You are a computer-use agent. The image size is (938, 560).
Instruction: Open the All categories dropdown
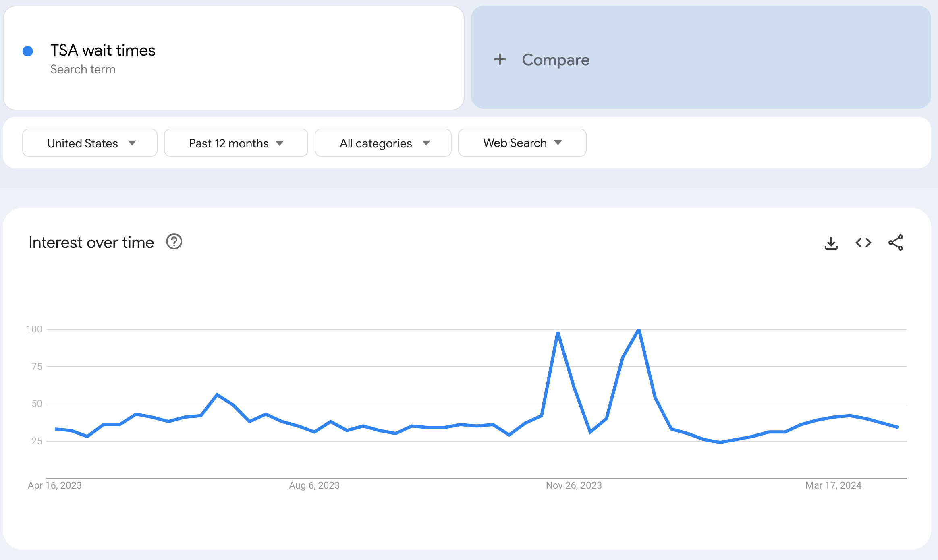383,143
